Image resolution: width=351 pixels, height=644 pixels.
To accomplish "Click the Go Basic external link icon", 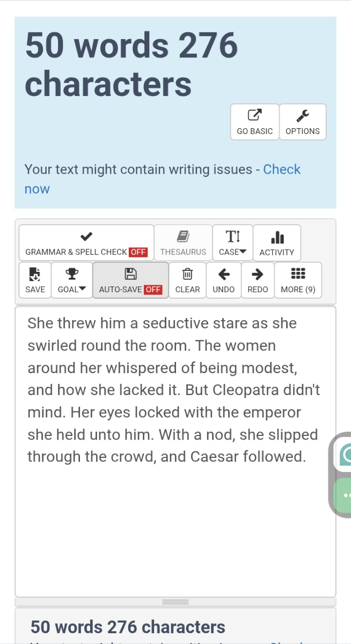I will click(x=254, y=115).
